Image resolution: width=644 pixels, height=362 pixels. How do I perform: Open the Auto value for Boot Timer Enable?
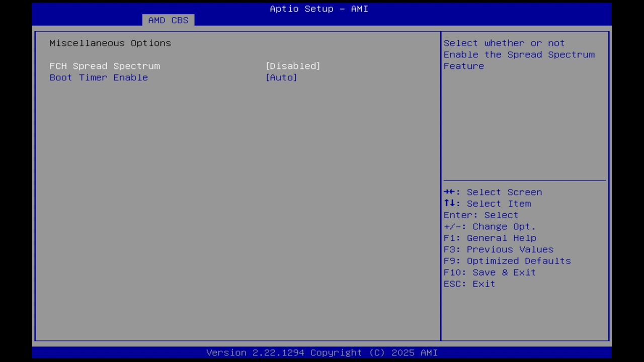click(281, 77)
